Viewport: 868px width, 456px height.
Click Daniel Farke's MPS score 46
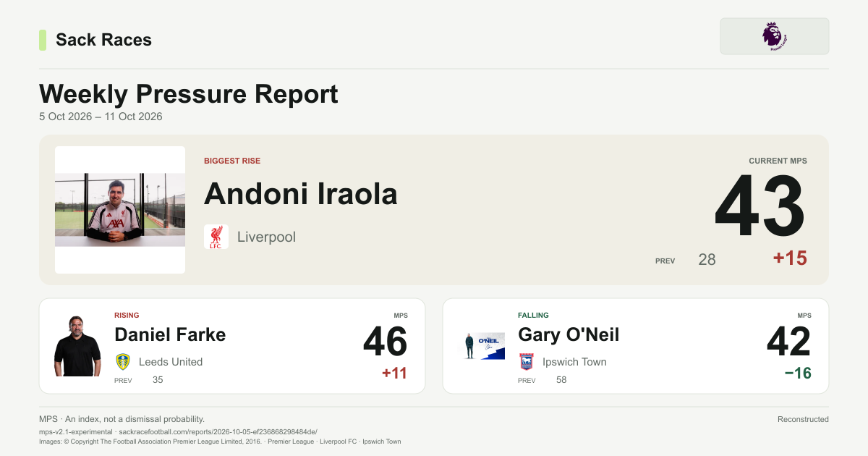tap(385, 342)
